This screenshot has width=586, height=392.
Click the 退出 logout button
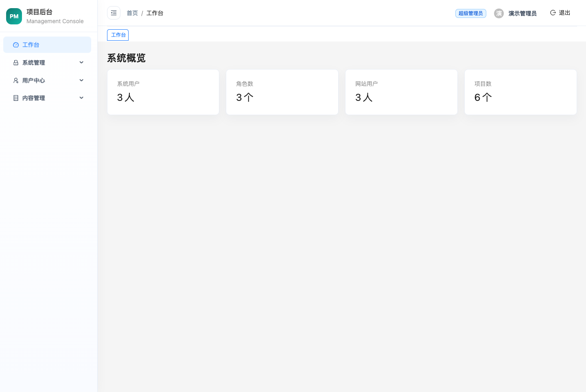tap(560, 13)
